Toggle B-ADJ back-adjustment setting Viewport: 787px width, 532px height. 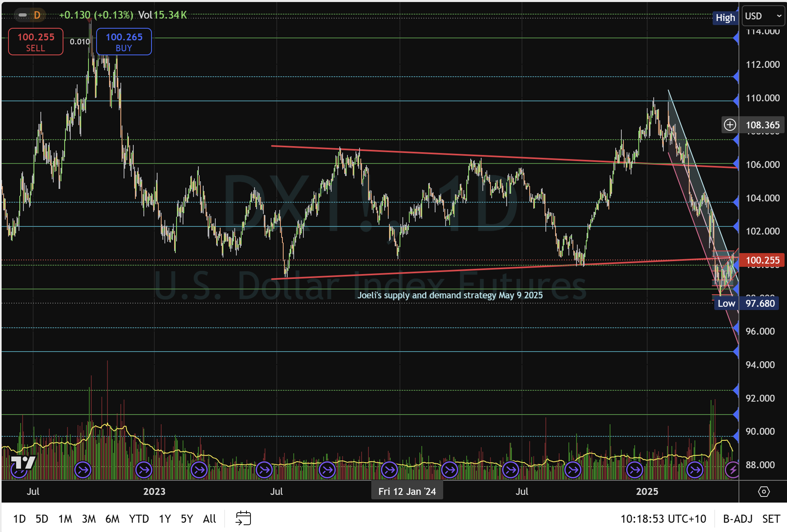click(737, 519)
